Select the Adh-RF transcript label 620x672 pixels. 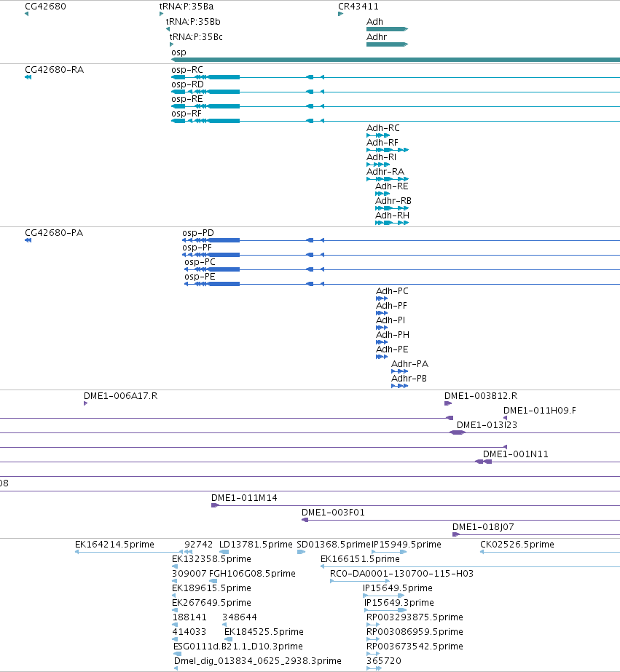(x=382, y=143)
